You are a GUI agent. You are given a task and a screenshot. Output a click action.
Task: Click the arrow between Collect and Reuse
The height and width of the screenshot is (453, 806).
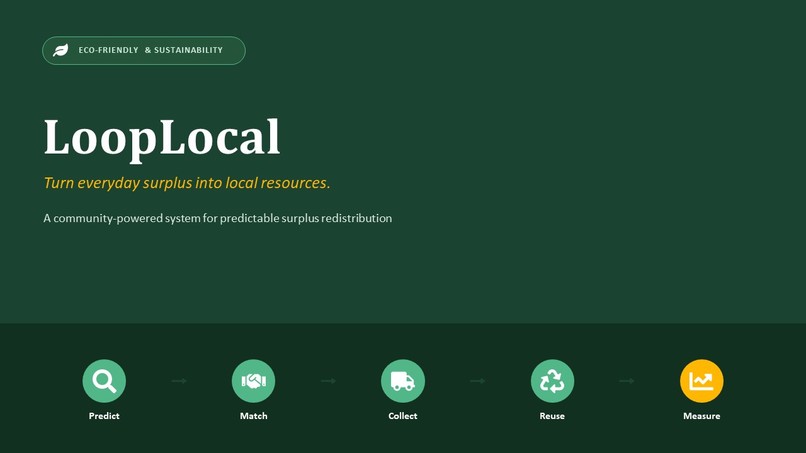click(478, 381)
